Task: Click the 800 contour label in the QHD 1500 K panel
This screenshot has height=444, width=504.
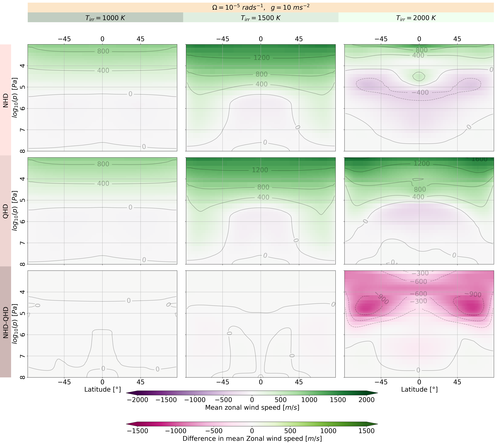Action: pyautogui.click(x=263, y=187)
